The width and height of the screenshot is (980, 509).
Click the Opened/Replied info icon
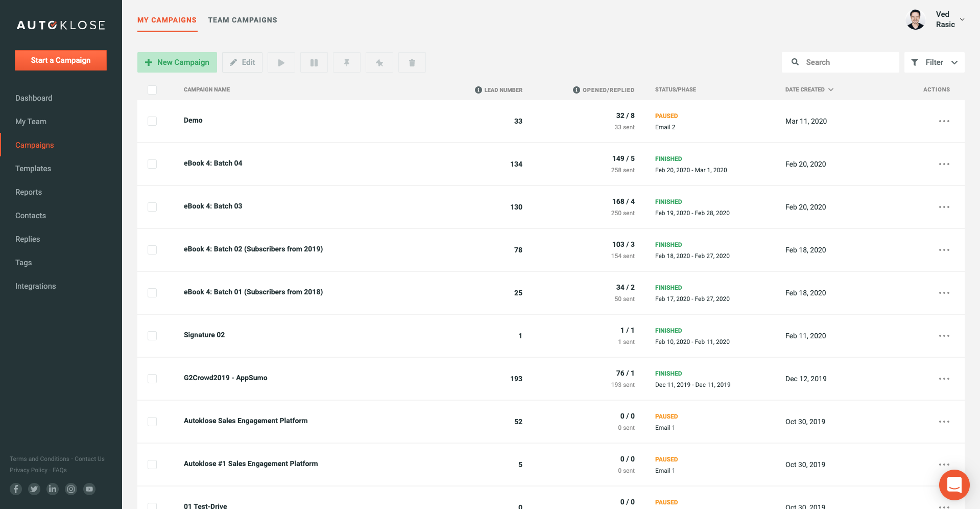pyautogui.click(x=577, y=90)
